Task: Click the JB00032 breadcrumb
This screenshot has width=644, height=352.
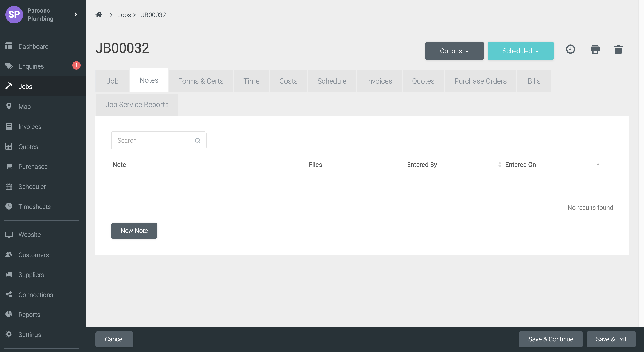Action: 153,15
